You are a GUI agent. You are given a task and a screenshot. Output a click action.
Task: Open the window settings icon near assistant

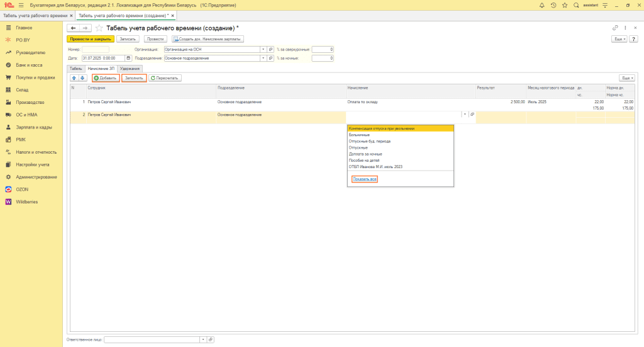pyautogui.click(x=605, y=5)
